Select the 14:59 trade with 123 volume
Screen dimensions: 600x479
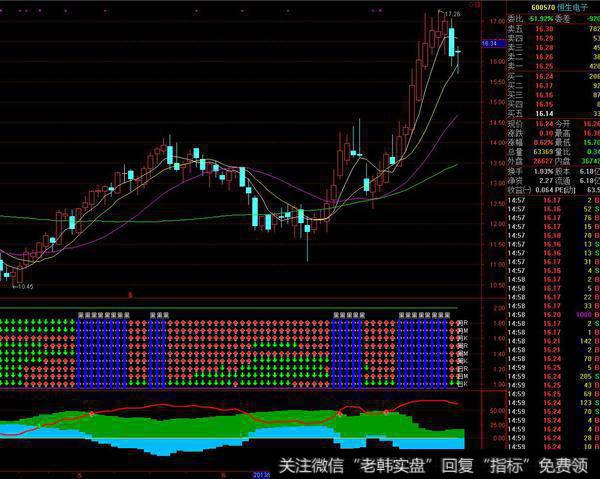pos(553,403)
